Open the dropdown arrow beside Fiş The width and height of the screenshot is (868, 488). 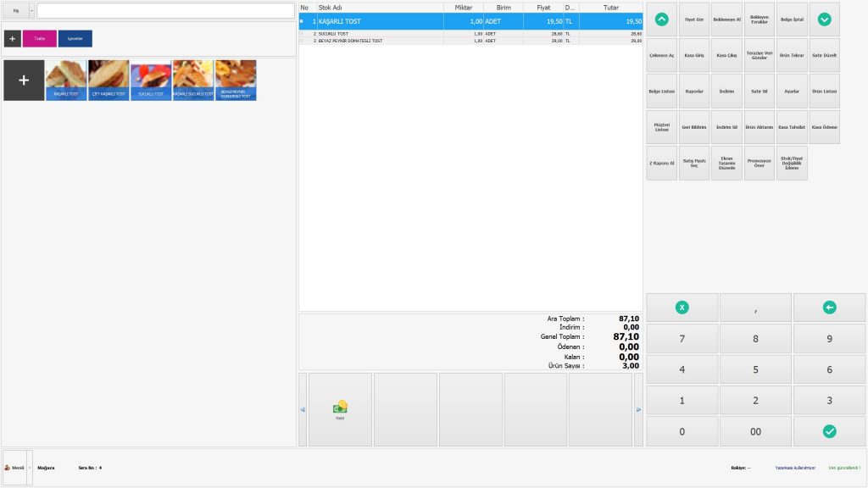(x=32, y=10)
